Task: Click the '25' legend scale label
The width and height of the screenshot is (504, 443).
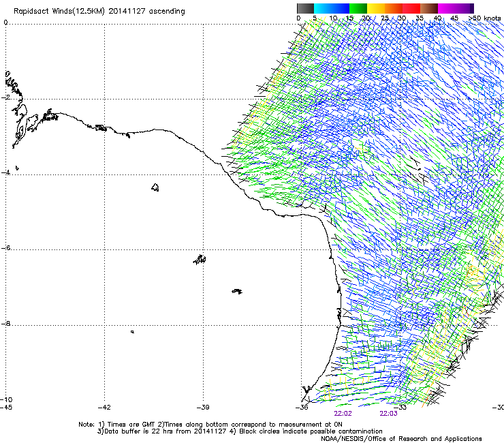Action: [385, 18]
